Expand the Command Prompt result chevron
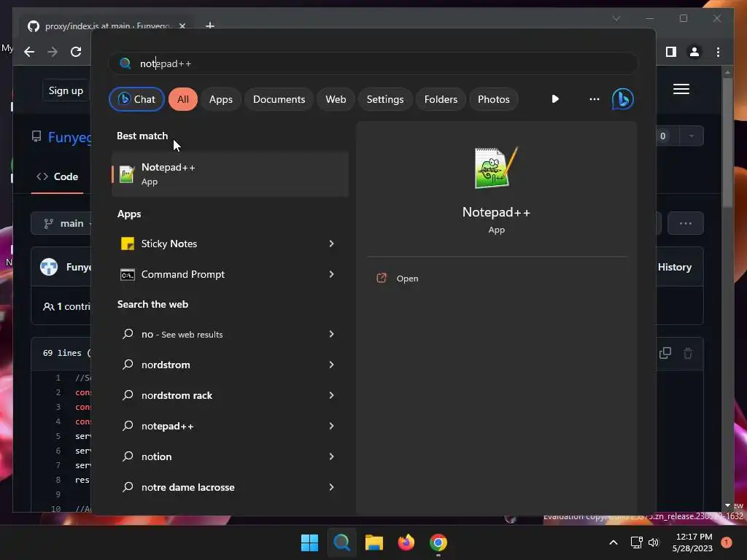This screenshot has height=560, width=747. [x=332, y=274]
